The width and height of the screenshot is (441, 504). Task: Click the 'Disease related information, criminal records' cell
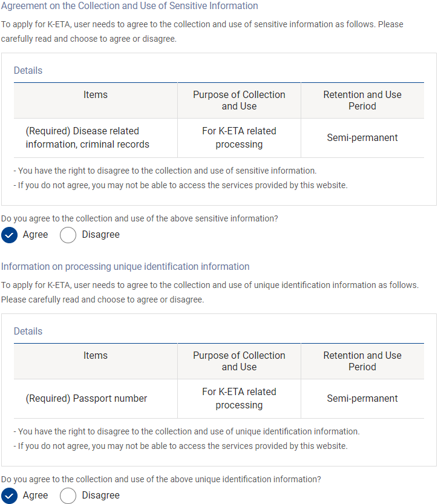[87, 138]
